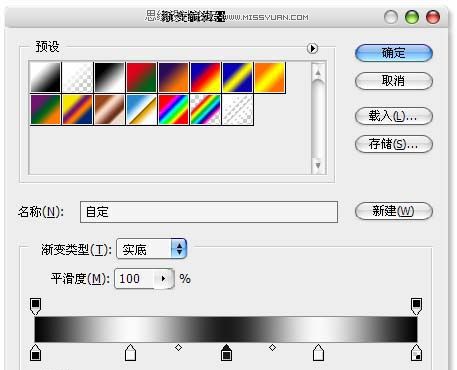
Task: Select the middle black color stop
Action: tap(226, 353)
